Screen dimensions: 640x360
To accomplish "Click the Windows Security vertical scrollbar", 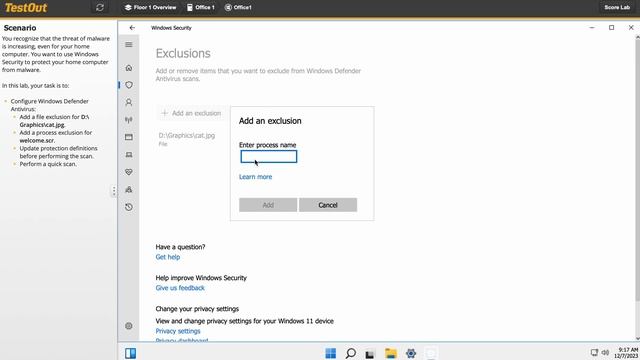I will point(638,171).
